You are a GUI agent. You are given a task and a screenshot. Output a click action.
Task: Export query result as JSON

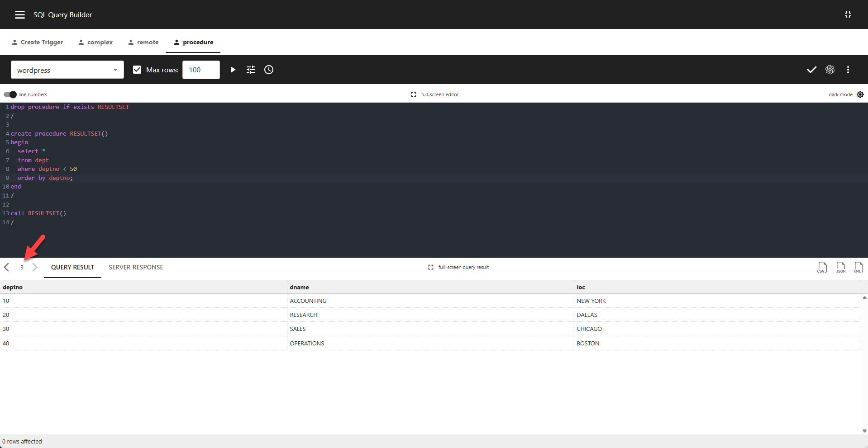[840, 267]
